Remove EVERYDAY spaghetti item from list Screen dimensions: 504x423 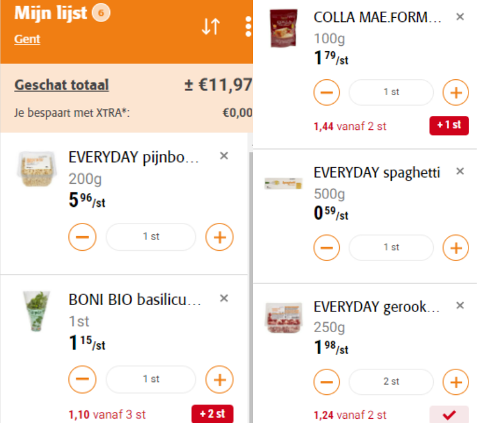[460, 171]
